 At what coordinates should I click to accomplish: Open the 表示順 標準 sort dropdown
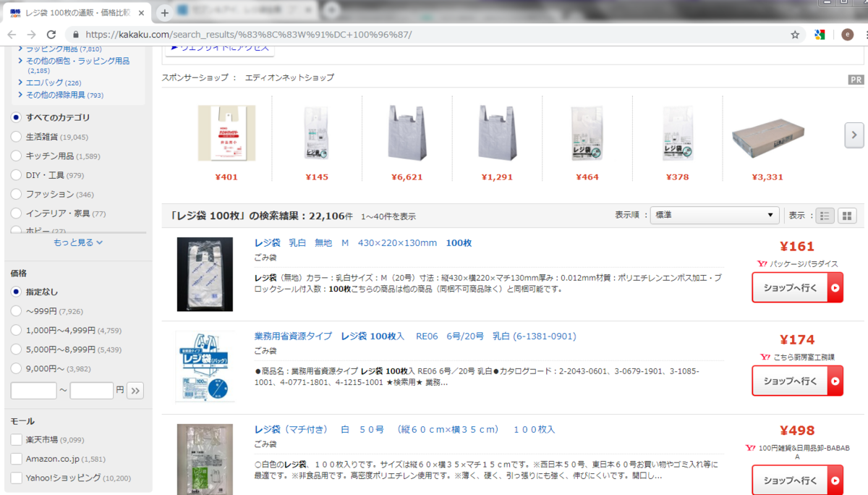715,216
